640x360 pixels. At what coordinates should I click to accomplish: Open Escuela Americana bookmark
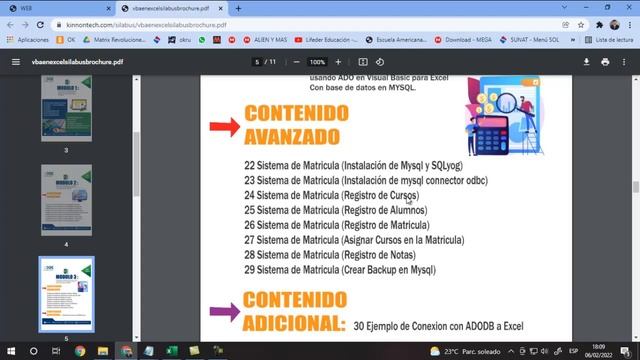point(396,40)
